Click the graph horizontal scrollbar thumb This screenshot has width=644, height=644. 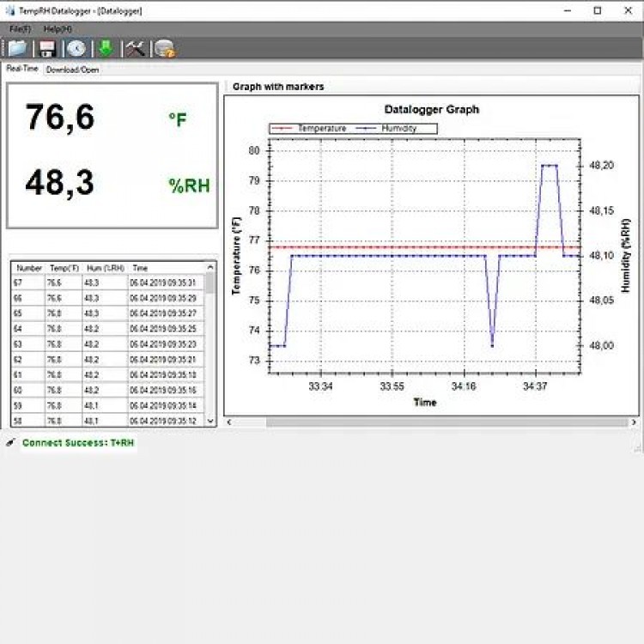point(447,422)
